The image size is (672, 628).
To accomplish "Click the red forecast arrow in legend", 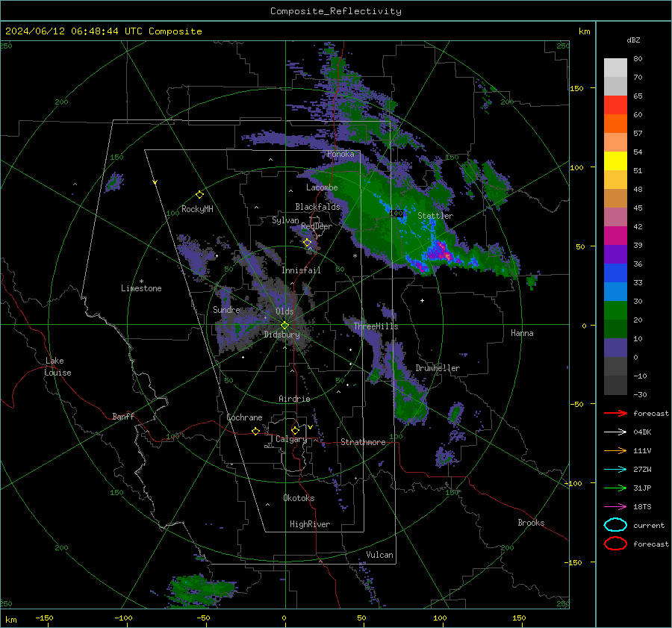I will coord(615,413).
